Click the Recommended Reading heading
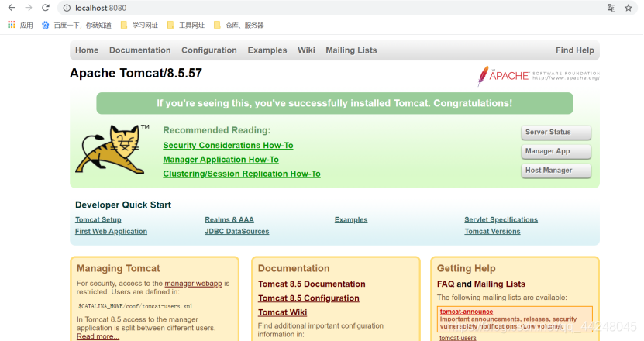This screenshot has height=341, width=644. 217,130
